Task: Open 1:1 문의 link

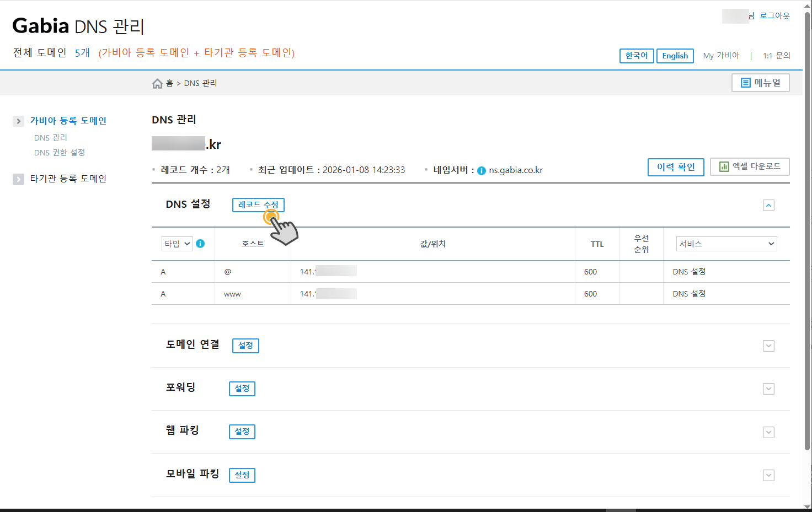Action: 777,56
